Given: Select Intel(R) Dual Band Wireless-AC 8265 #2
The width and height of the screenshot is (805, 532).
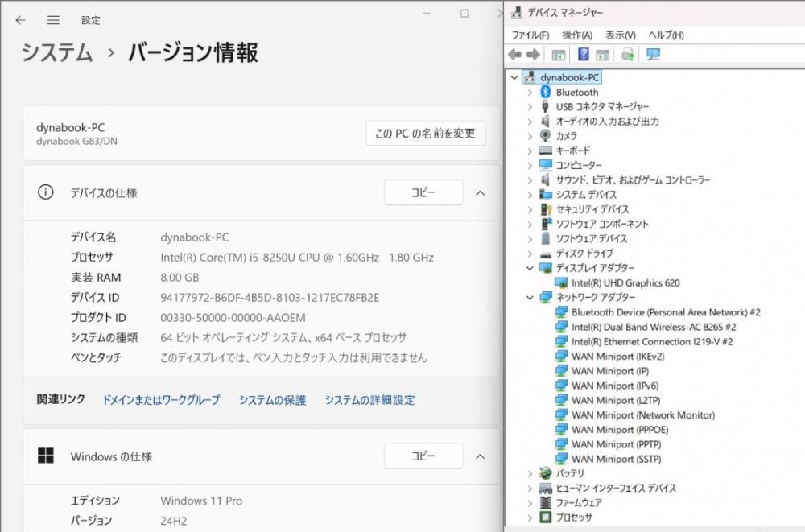Looking at the screenshot, I should 654,327.
